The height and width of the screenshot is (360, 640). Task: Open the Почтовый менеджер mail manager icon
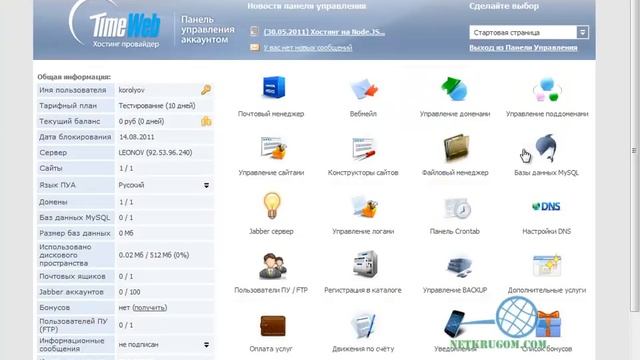click(x=273, y=88)
